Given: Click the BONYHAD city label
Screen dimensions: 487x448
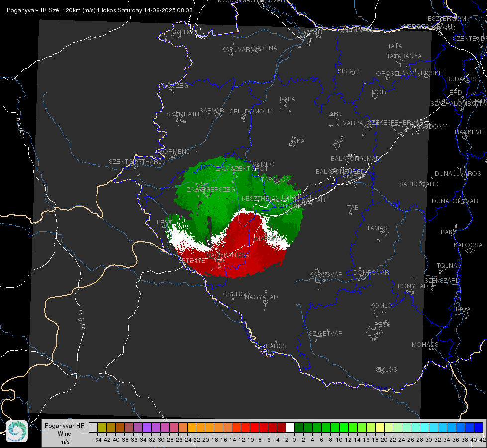Looking at the screenshot, I should 413,286.
